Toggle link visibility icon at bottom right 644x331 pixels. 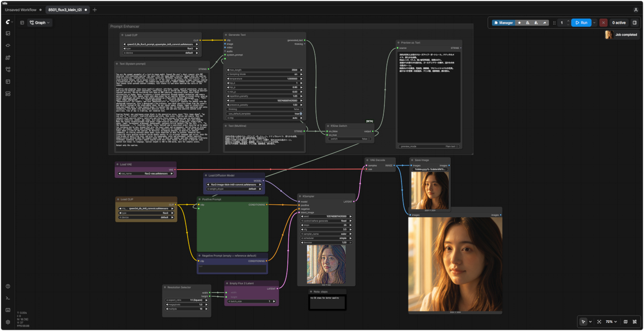(635, 321)
